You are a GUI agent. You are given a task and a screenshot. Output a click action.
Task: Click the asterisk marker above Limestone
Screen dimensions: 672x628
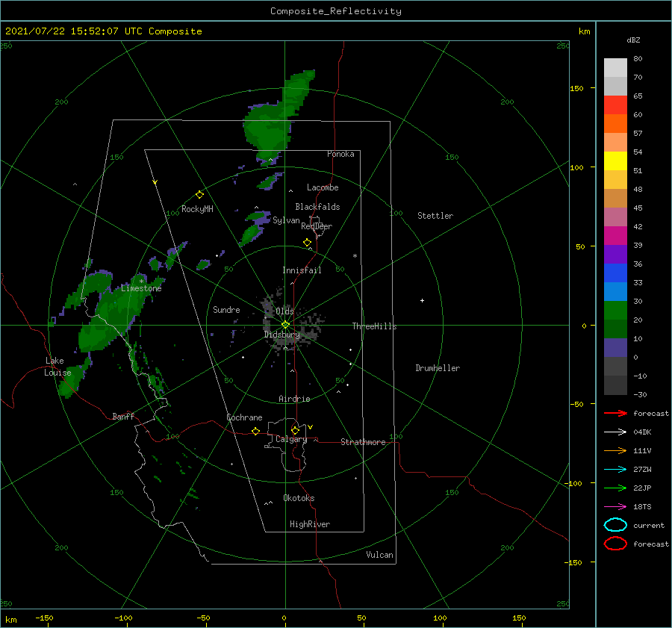(x=141, y=282)
